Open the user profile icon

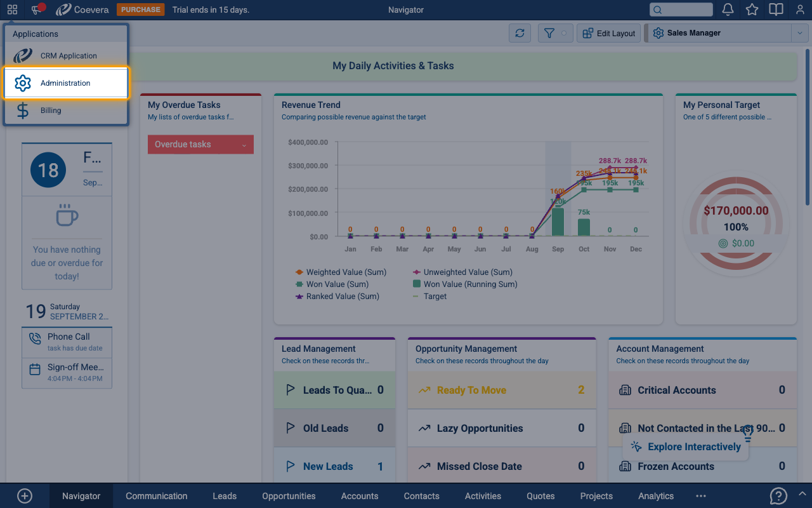[799, 10]
